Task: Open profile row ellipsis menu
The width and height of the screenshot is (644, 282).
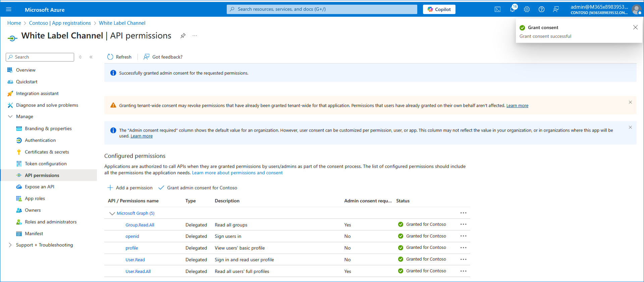Action: (x=463, y=248)
